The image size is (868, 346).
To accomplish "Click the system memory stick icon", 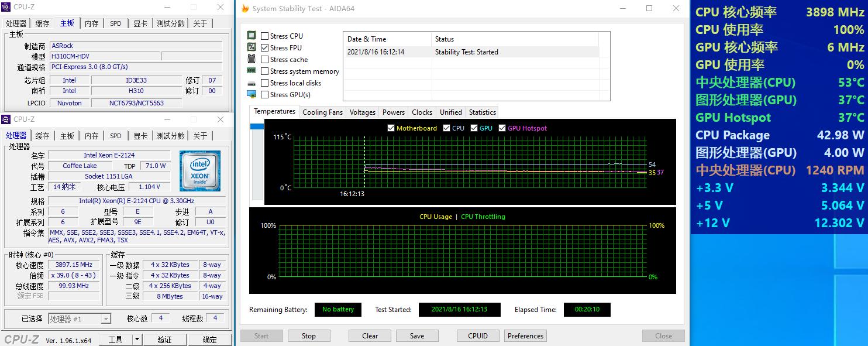I will pyautogui.click(x=252, y=71).
